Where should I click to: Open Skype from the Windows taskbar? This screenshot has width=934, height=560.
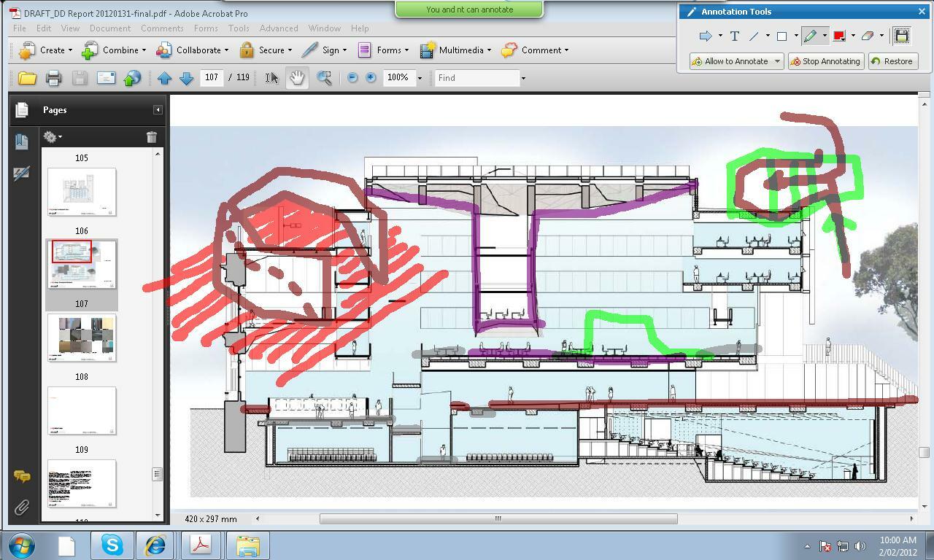click(x=112, y=545)
